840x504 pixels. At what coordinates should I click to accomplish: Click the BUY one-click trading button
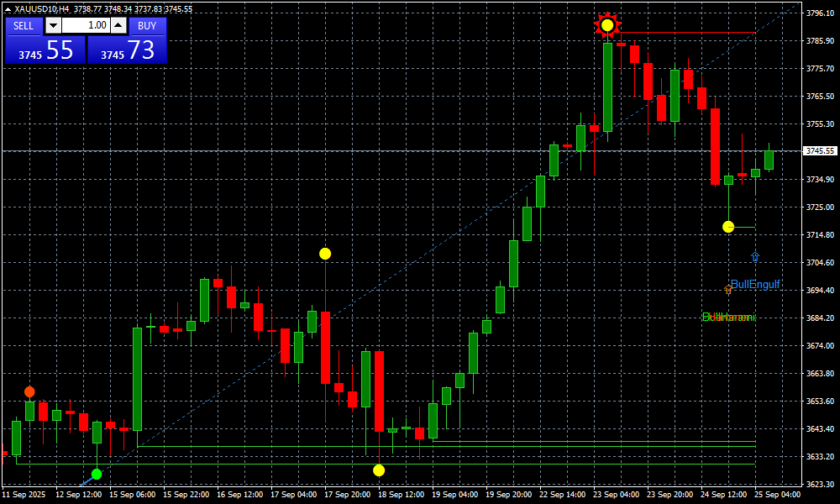147,26
